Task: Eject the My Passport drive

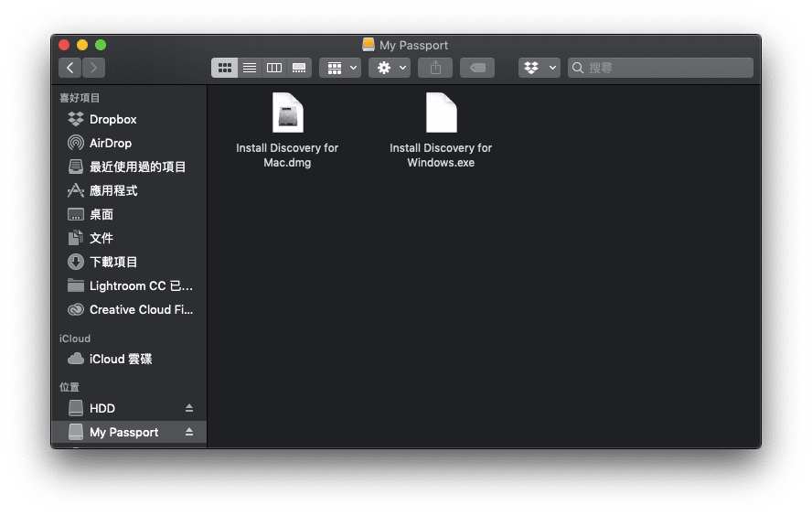Action: point(189,432)
